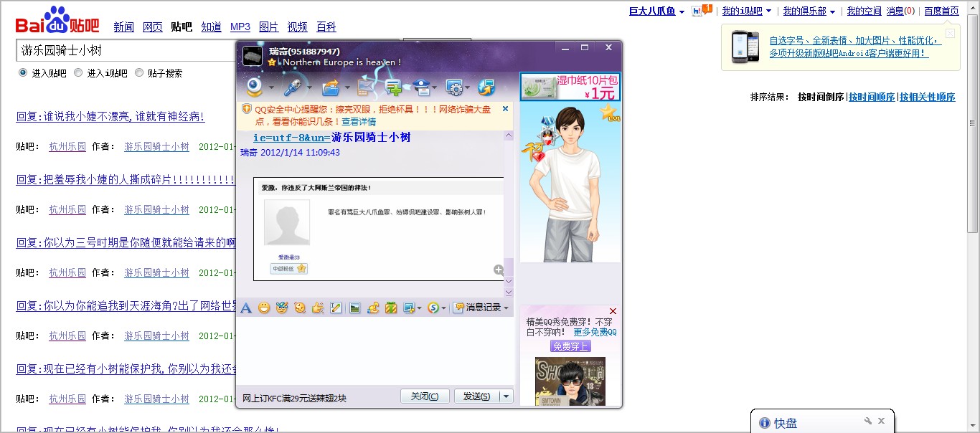The image size is (980, 433).
Task: Click the pointing-hand icon in the chat toolbar
Action: (x=318, y=308)
